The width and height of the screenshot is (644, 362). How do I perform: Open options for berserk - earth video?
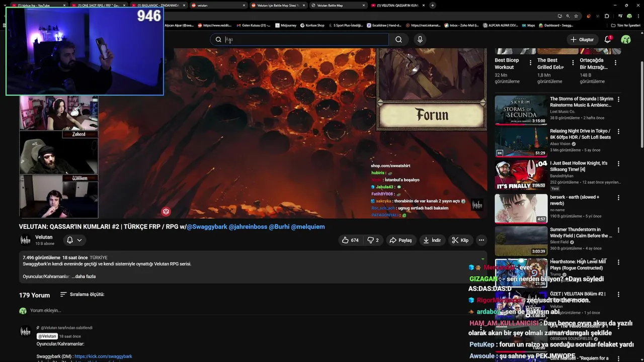click(618, 198)
